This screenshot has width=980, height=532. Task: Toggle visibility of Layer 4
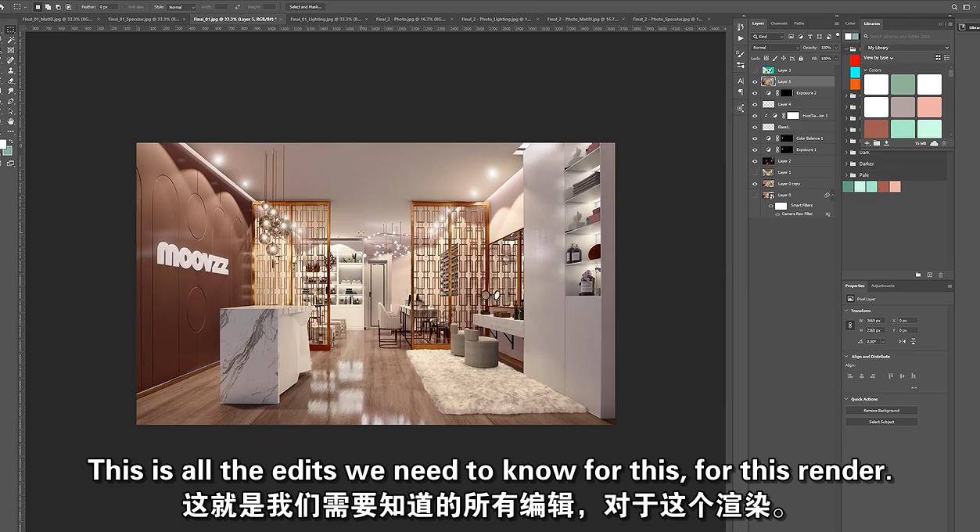tap(755, 104)
